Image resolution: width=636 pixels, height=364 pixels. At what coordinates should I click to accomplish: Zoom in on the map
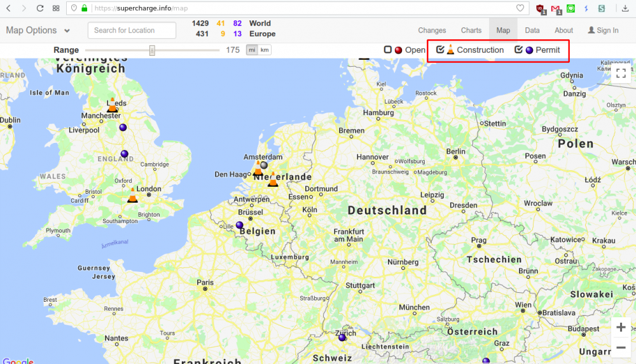pos(621,327)
